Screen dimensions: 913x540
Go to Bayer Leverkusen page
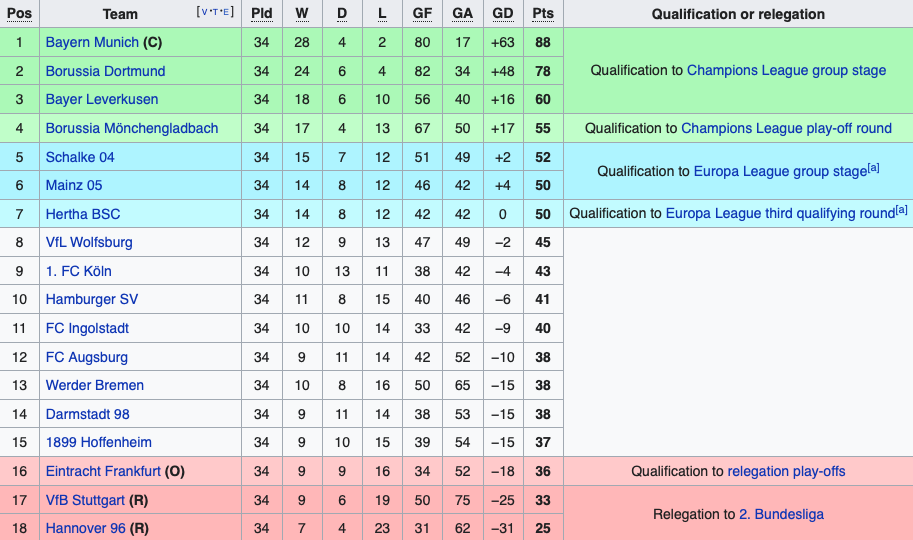[101, 99]
